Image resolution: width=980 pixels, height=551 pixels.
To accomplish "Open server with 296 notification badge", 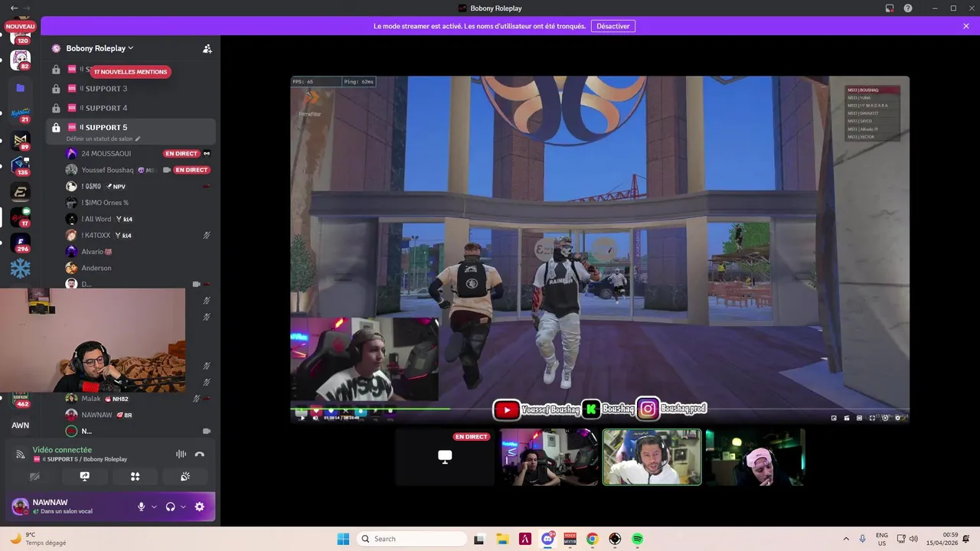I will (21, 243).
